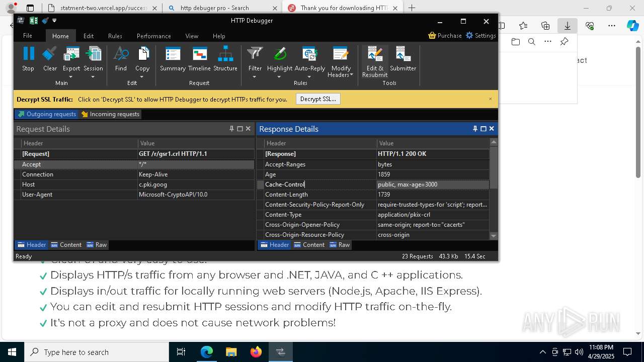Select the Header tab in Response Details

click(274, 245)
